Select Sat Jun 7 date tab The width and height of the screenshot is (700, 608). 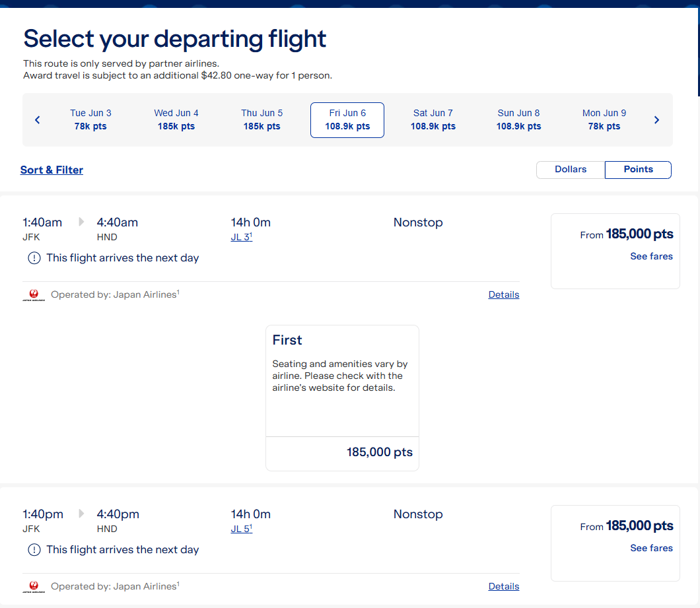point(433,119)
